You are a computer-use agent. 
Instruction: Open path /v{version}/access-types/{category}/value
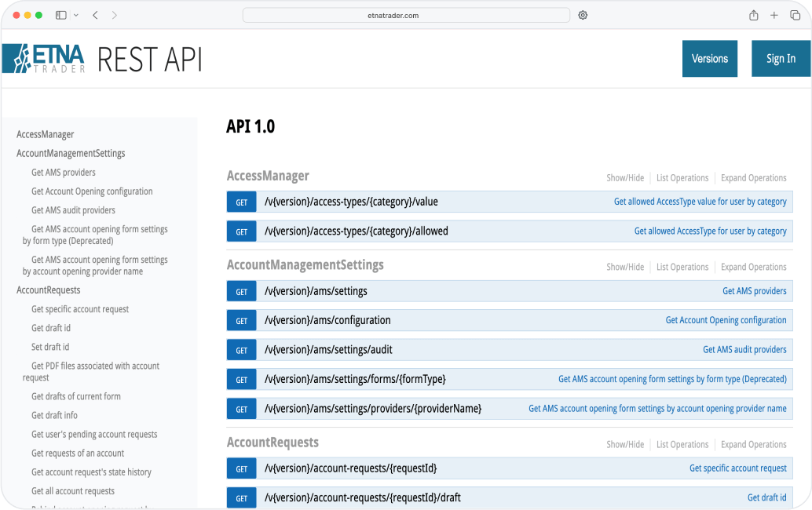point(351,202)
